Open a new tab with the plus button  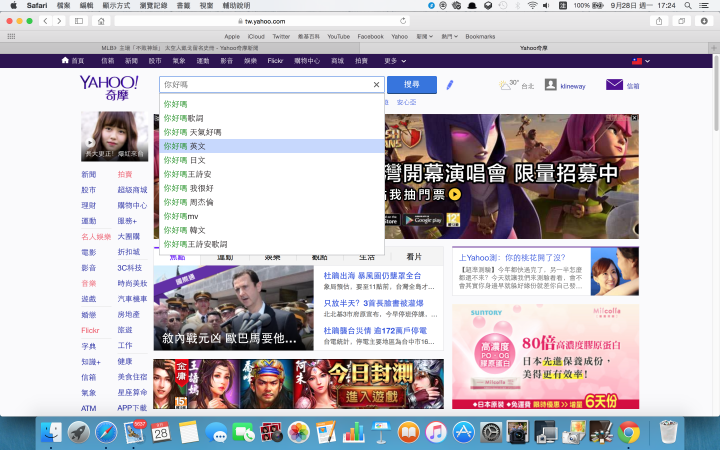pyautogui.click(x=714, y=48)
